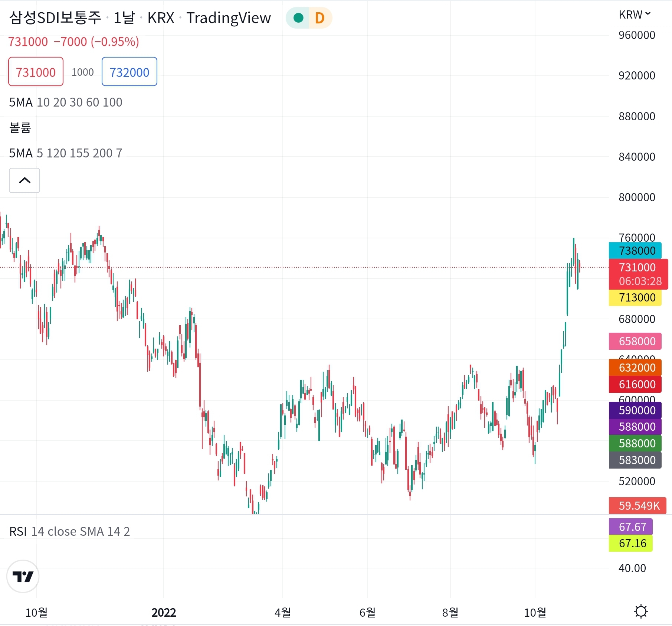Select the 5MA 10 20 30 60 100 indicator

pos(66,102)
